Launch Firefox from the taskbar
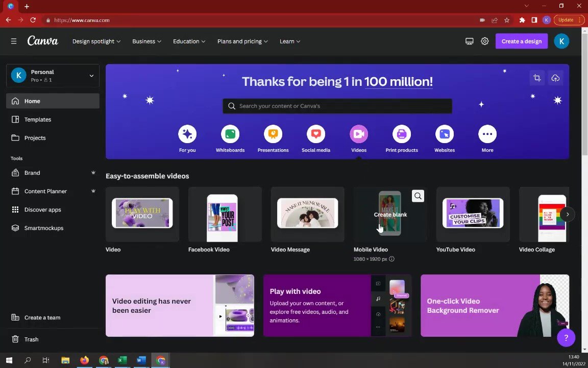 point(84,360)
